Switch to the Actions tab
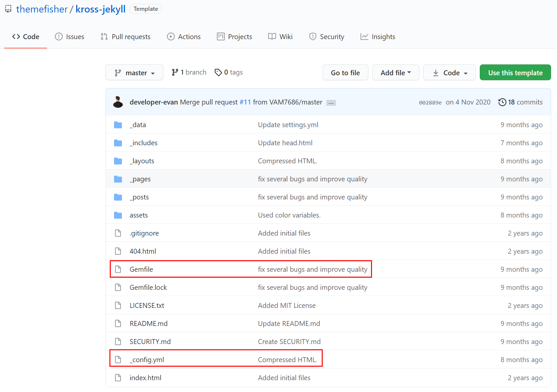Image resolution: width=557 pixels, height=392 pixels. 184,37
